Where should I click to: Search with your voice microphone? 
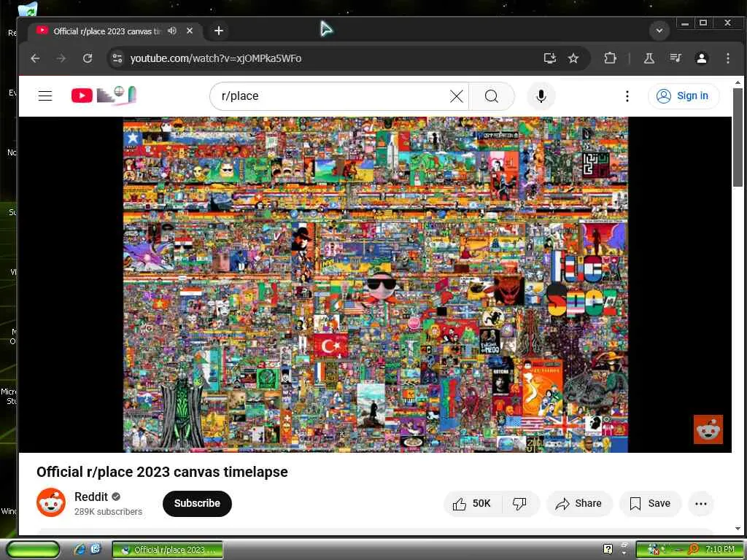541,96
